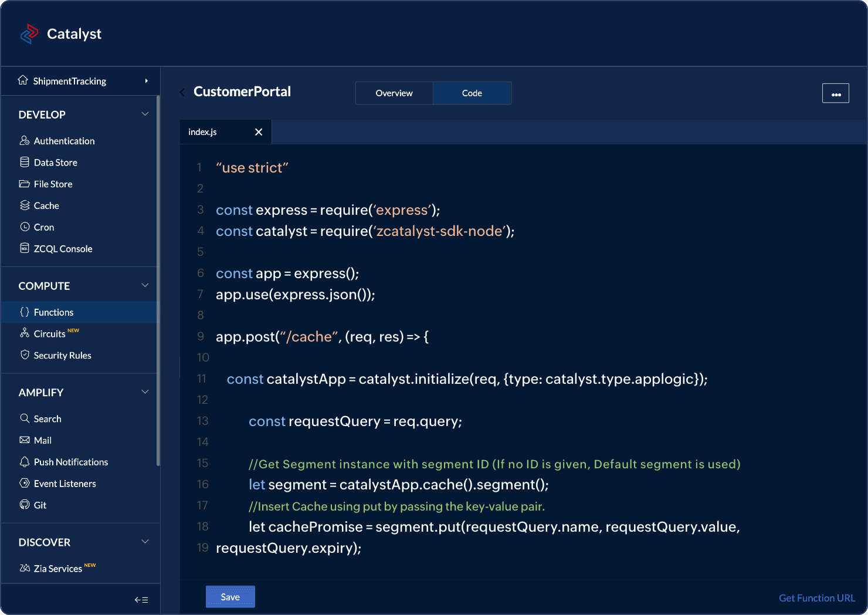
Task: Click line number 9 in the gutter
Action: tap(201, 336)
